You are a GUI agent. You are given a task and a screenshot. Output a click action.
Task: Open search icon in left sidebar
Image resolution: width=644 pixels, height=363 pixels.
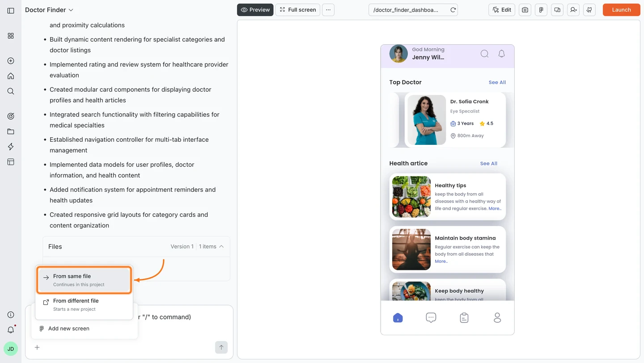[11, 91]
